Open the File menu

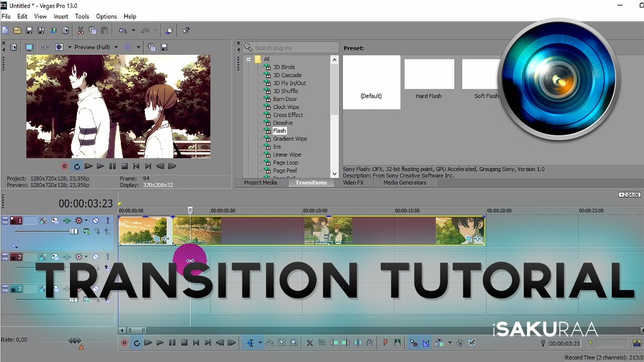click(x=6, y=17)
